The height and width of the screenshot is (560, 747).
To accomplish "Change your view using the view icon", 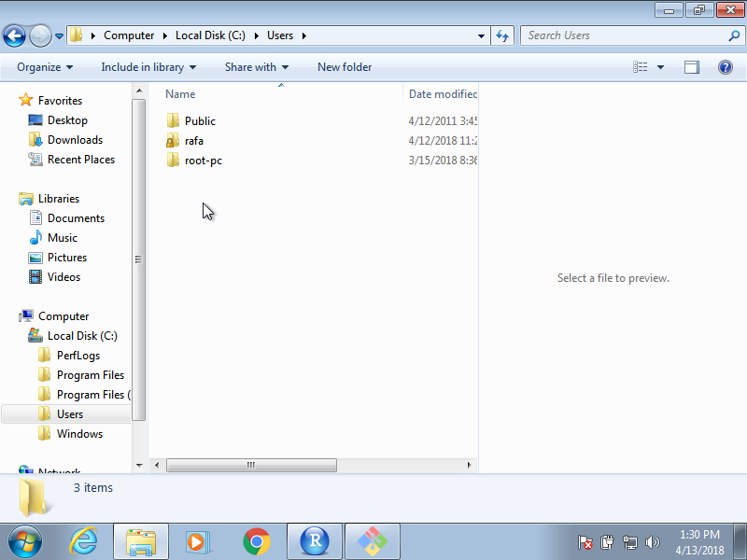I will pos(640,67).
